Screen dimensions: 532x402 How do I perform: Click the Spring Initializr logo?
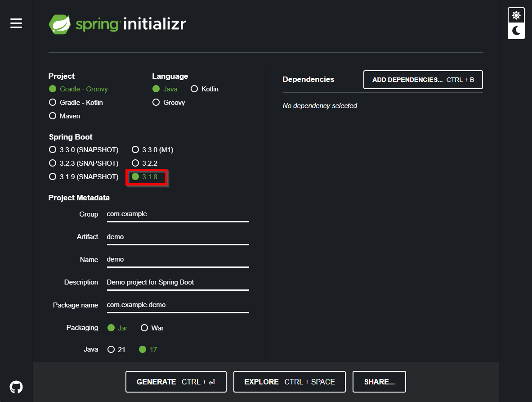pos(117,24)
